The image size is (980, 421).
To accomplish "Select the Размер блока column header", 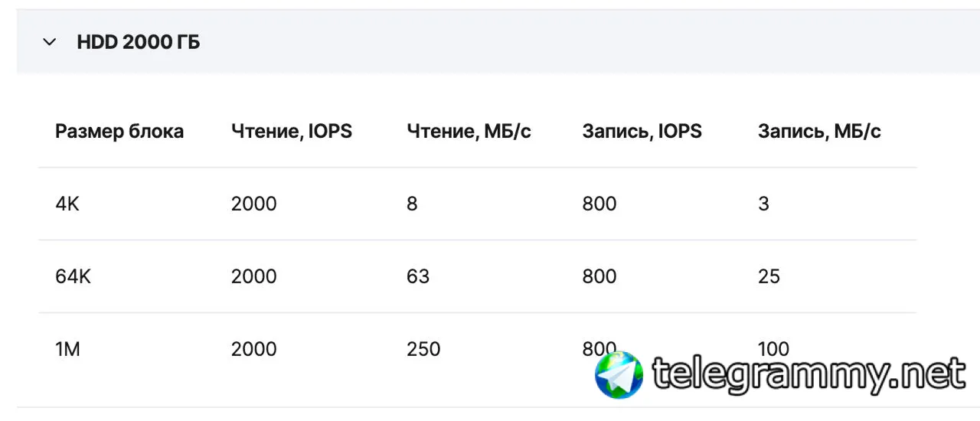I will tap(119, 132).
